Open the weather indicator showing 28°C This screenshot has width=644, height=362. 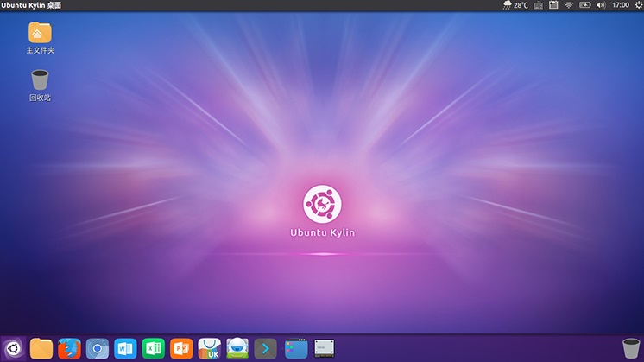pos(515,5)
